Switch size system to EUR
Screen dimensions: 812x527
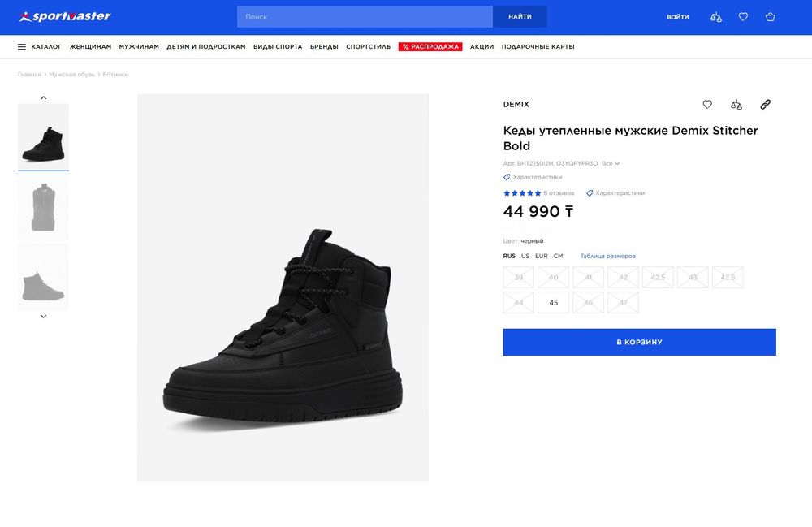541,257
